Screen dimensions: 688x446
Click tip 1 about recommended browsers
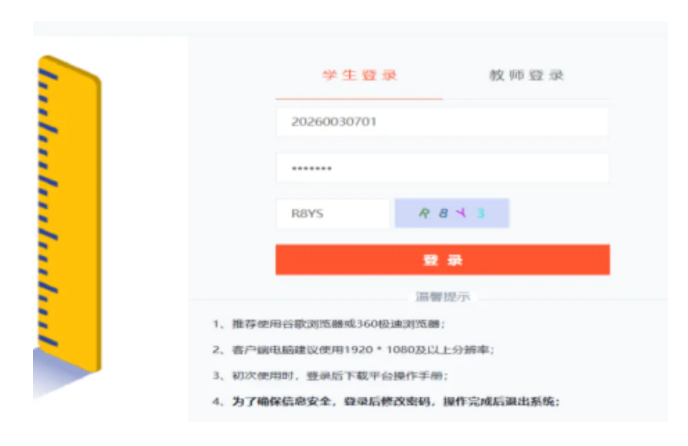[x=329, y=324]
